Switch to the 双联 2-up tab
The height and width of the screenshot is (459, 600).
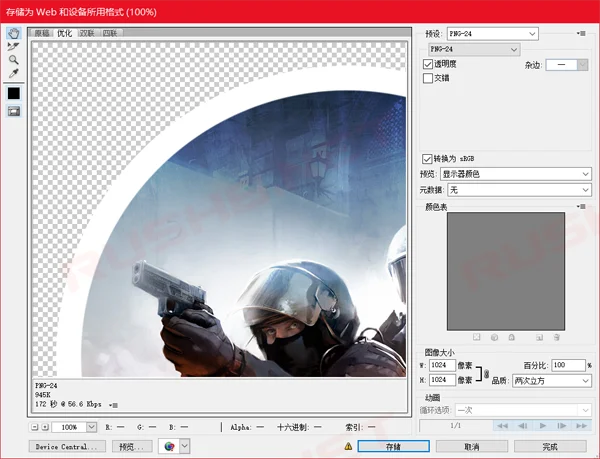pos(87,33)
